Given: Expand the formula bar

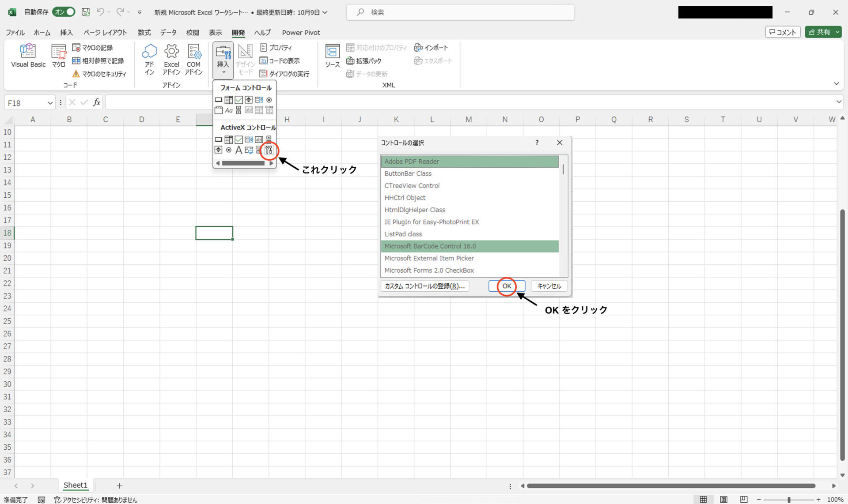Looking at the screenshot, I should coord(839,102).
